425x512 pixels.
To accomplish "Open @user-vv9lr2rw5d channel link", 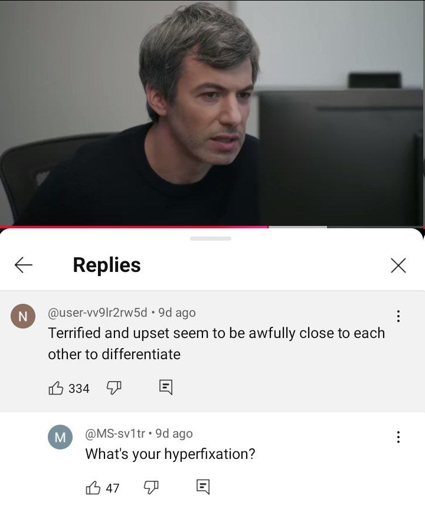I will point(97,313).
